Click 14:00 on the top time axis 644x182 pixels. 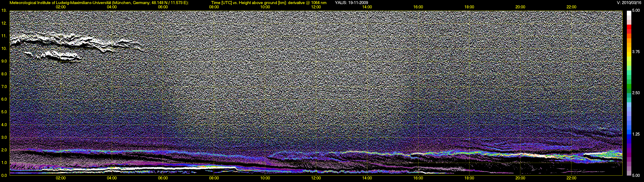[367, 7]
